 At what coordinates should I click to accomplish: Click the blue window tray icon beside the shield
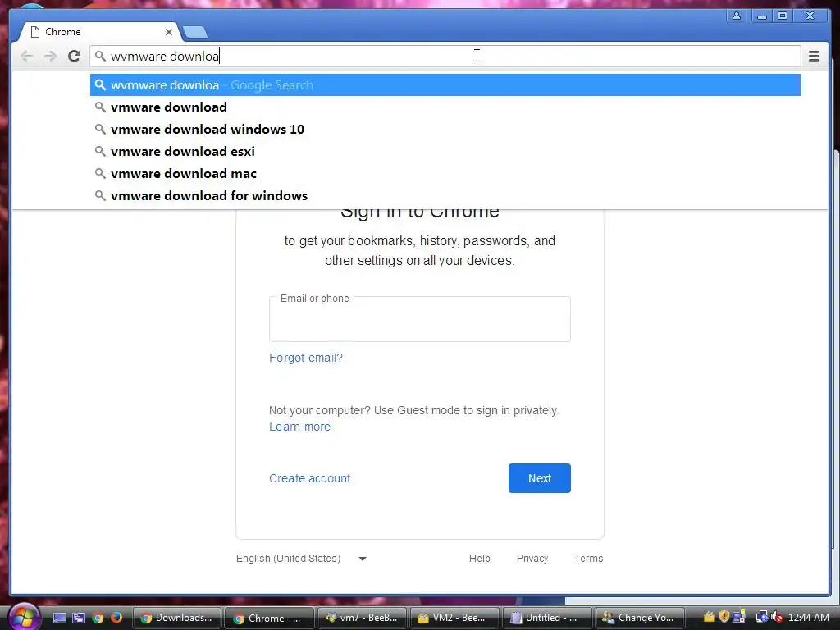coord(739,617)
